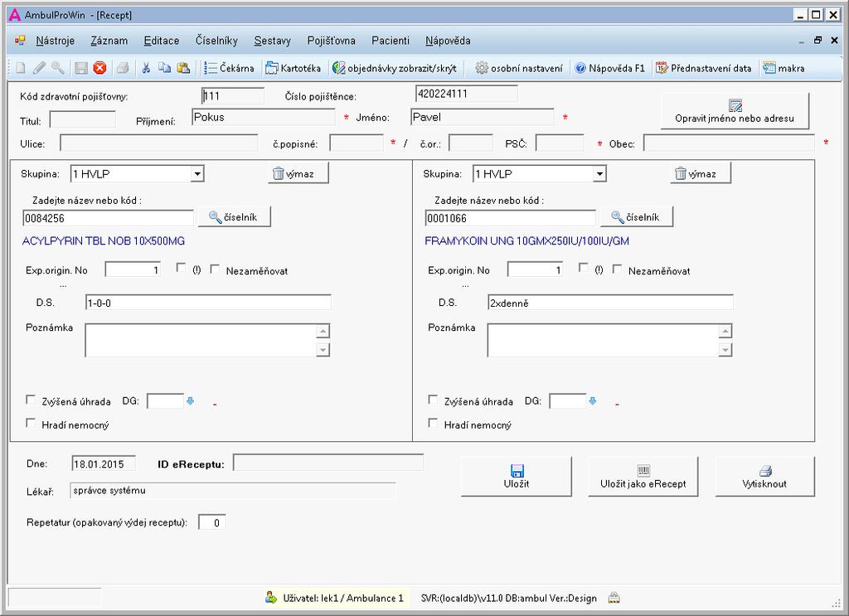Tick (!) checkbox for FRAMYKOIN prescription
The height and width of the screenshot is (616, 849).
[x=584, y=268]
